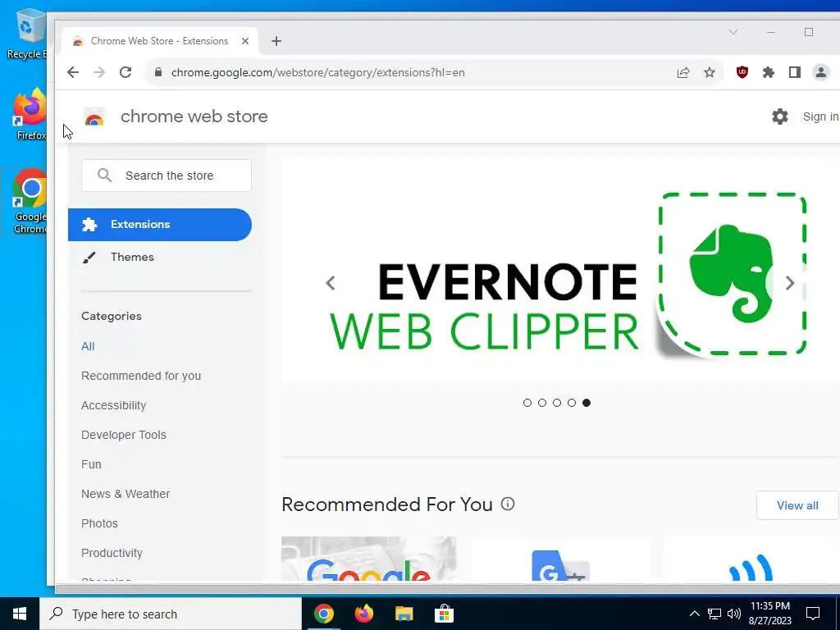Open the Developer Tools category

pos(124,435)
